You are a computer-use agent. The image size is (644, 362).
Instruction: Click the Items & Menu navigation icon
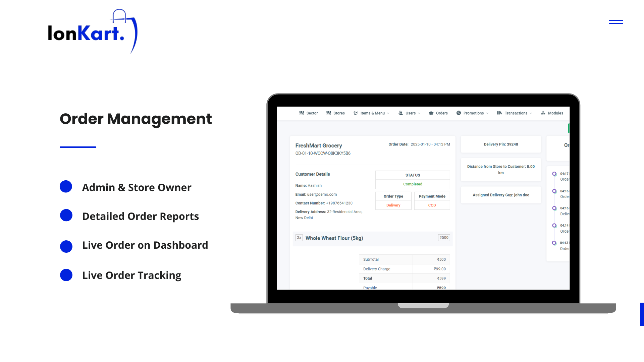click(356, 113)
